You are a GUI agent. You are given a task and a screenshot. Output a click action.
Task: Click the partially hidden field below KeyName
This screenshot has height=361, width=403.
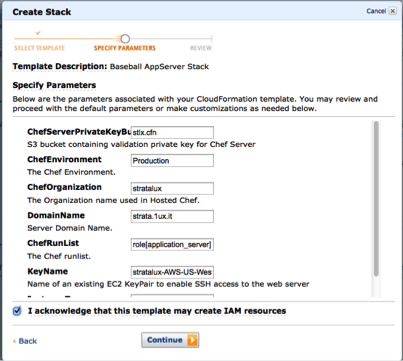172,295
